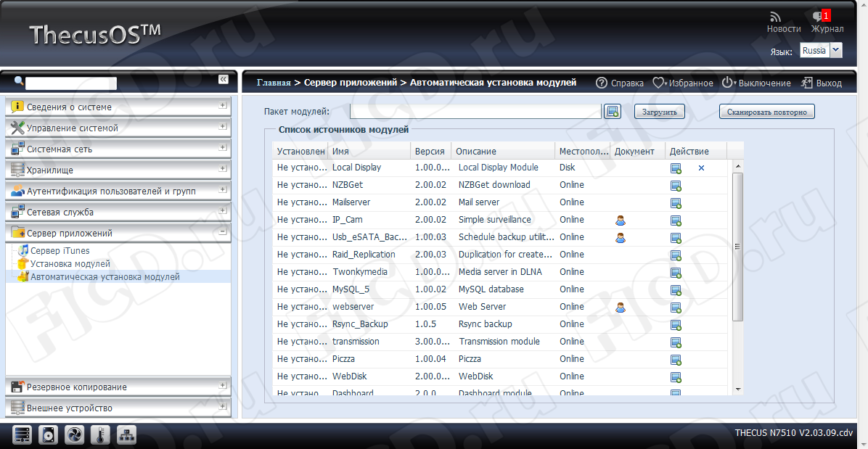Collapse the Сервер приложений section

click(x=223, y=231)
